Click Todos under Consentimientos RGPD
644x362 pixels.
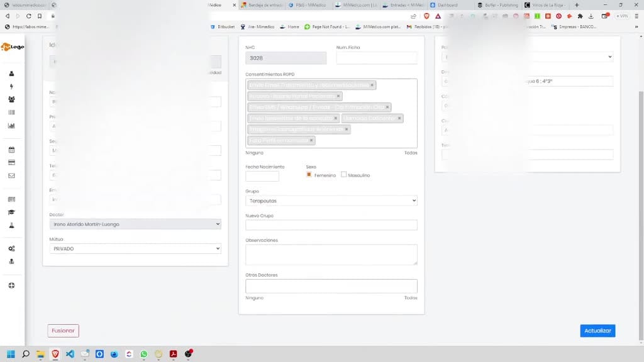click(x=411, y=153)
